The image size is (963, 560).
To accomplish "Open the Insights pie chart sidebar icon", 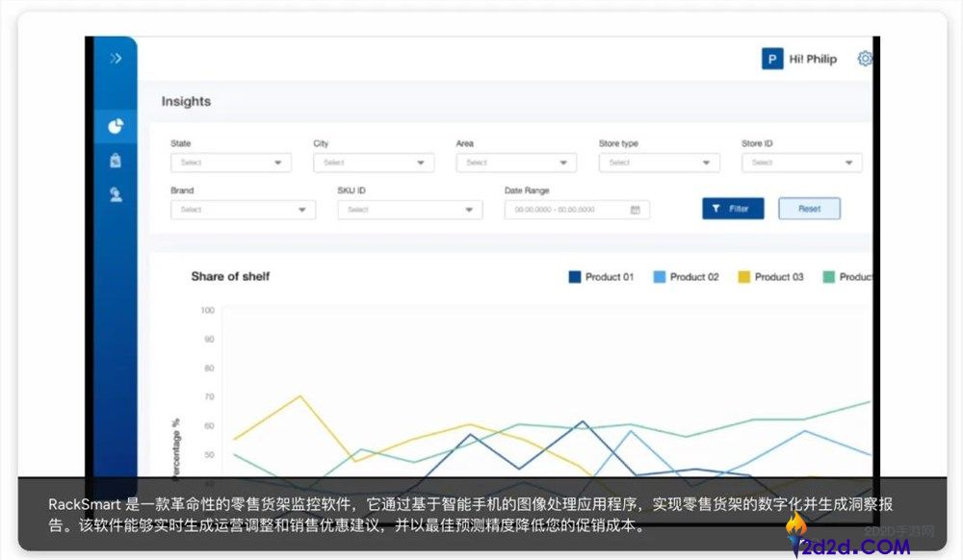I will [116, 126].
